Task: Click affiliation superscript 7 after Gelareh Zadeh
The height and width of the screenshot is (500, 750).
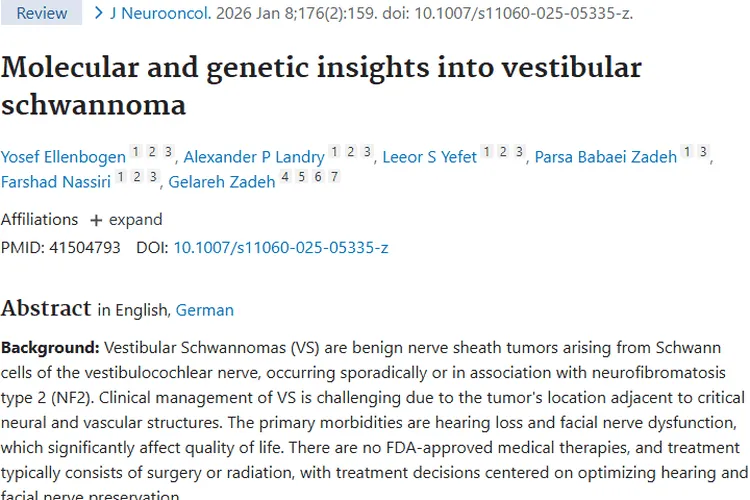Action: click(x=334, y=177)
